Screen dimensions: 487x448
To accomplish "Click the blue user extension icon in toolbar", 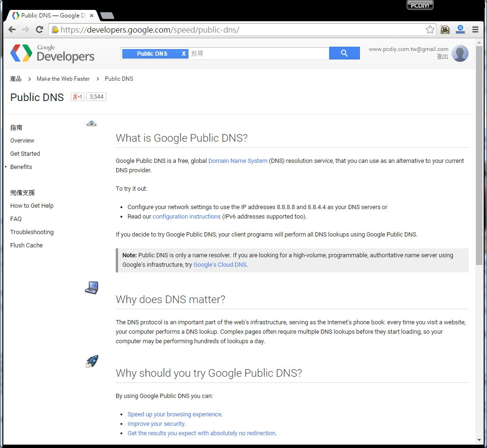I will [460, 29].
